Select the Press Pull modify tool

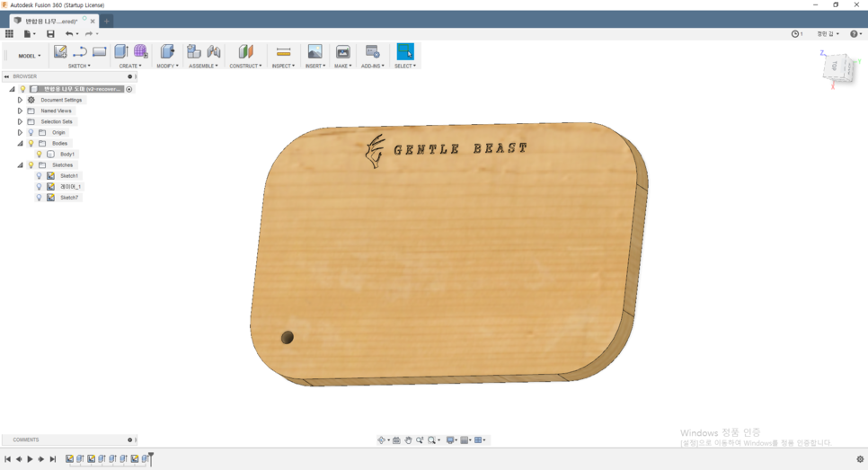tap(167, 52)
